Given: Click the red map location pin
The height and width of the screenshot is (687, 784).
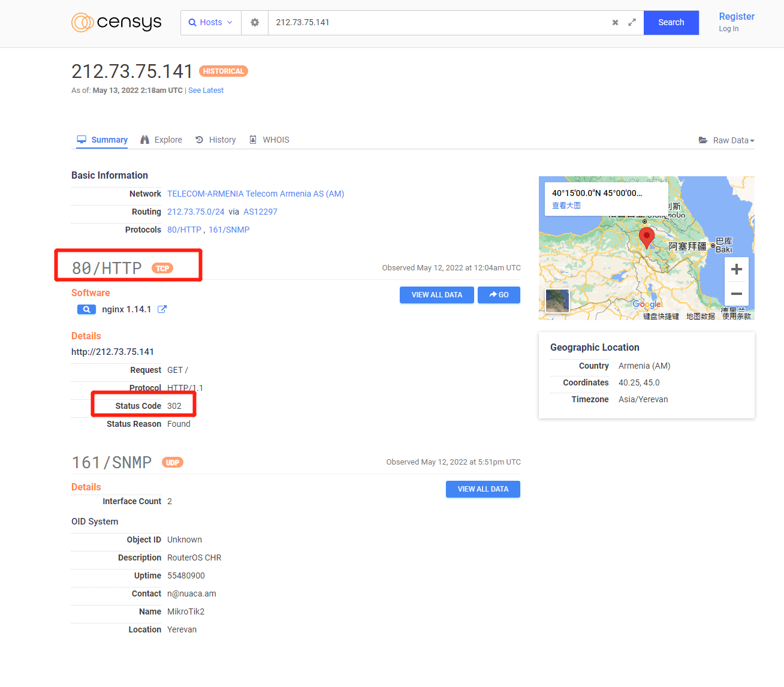Looking at the screenshot, I should (x=646, y=237).
